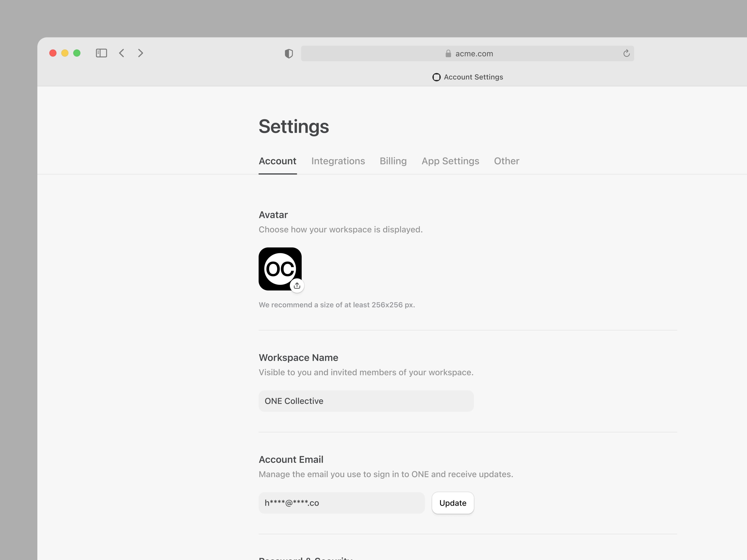
Task: Go forward to the next page
Action: (x=140, y=53)
